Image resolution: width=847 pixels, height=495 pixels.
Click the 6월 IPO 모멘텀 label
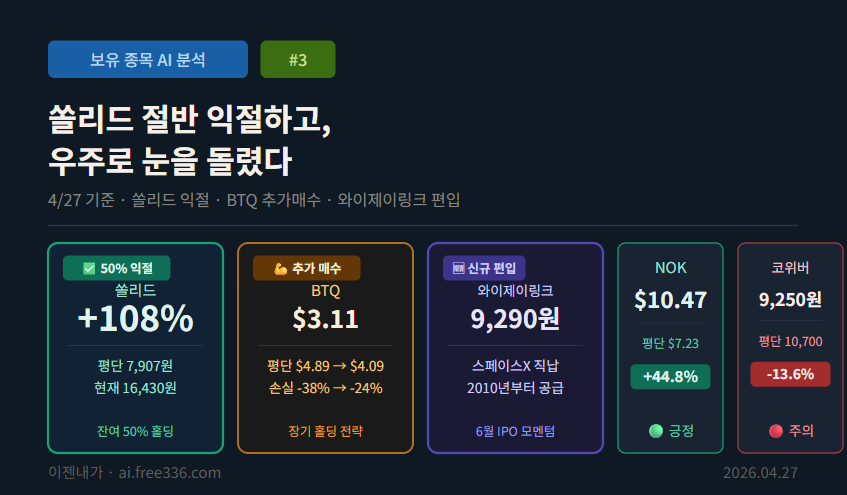[x=515, y=431]
